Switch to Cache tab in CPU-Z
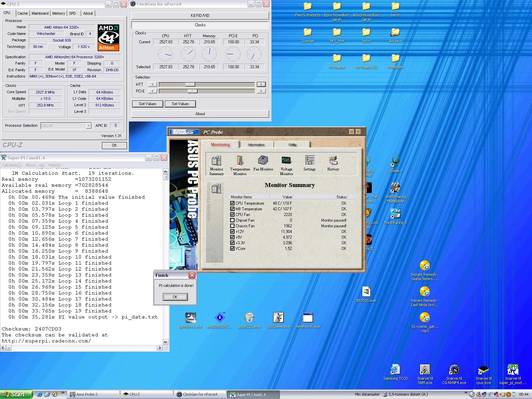The image size is (532, 399). [22, 13]
